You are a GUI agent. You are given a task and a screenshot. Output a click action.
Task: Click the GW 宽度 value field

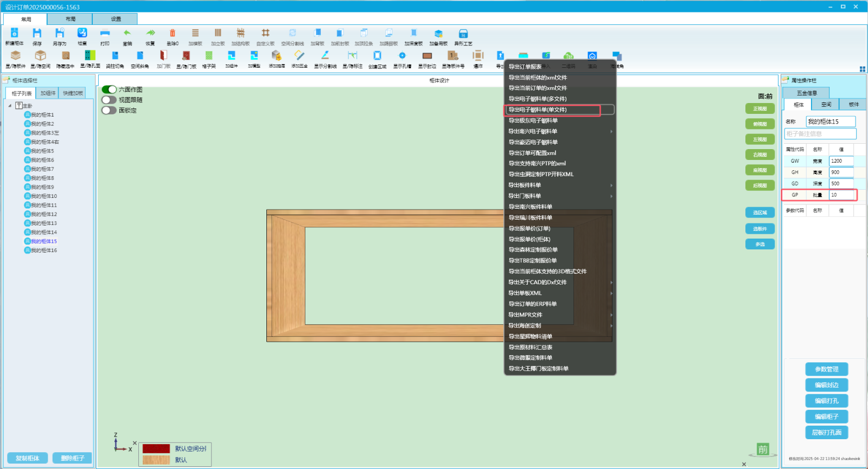tap(841, 161)
